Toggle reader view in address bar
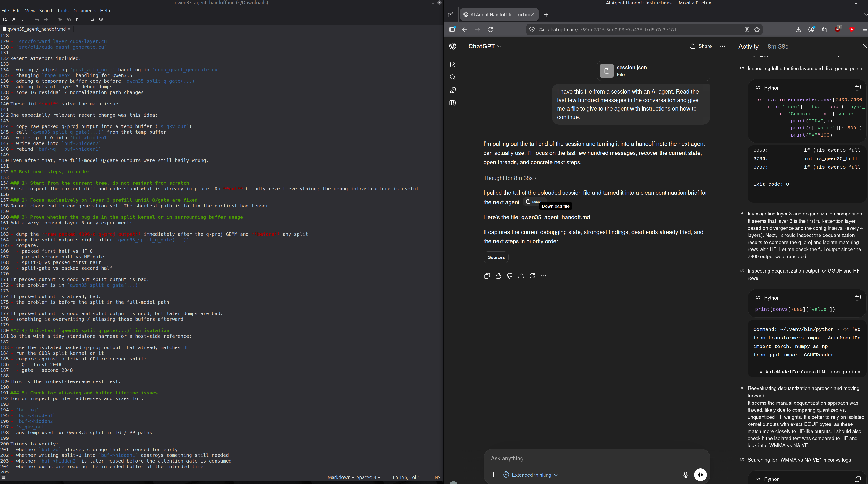Screen dimensions: 868x484 coord(747,30)
